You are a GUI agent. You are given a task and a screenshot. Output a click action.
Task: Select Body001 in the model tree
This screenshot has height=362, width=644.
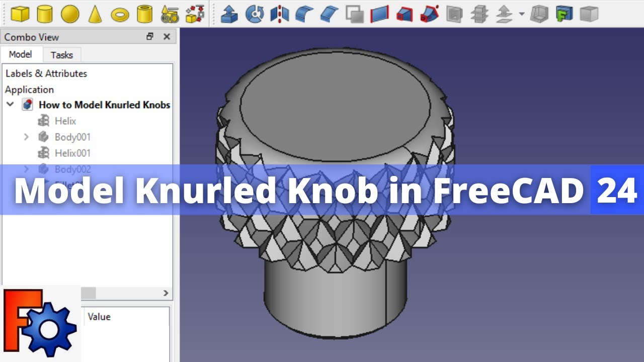point(72,137)
